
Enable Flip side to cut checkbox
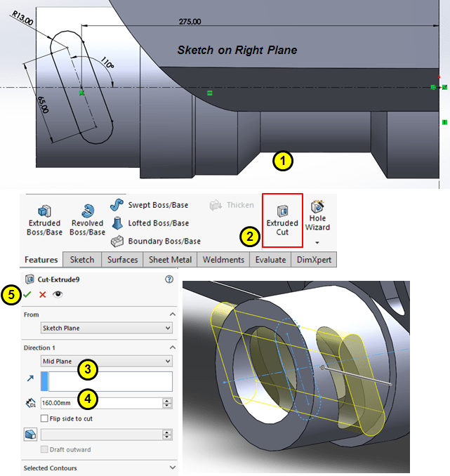(x=45, y=418)
